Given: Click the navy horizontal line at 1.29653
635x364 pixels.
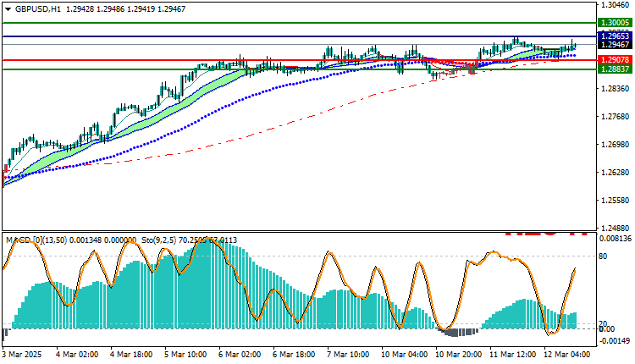Looking at the screenshot, I should point(300,36).
